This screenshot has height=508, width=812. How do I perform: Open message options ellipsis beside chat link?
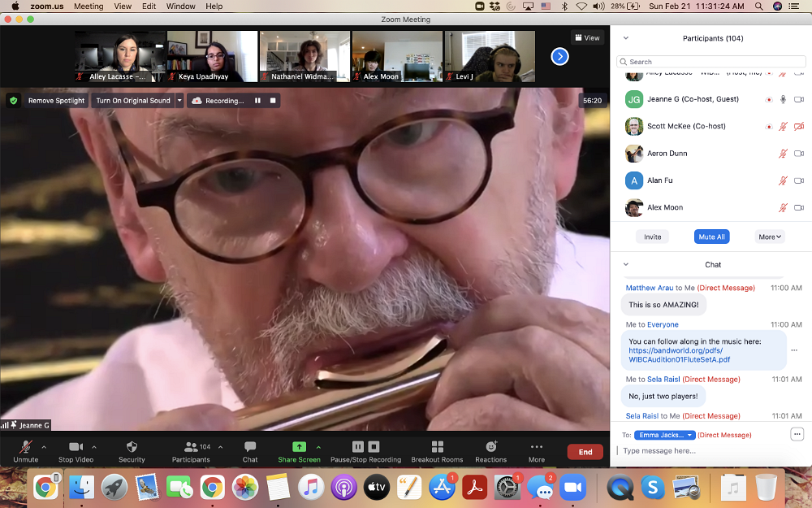point(794,350)
